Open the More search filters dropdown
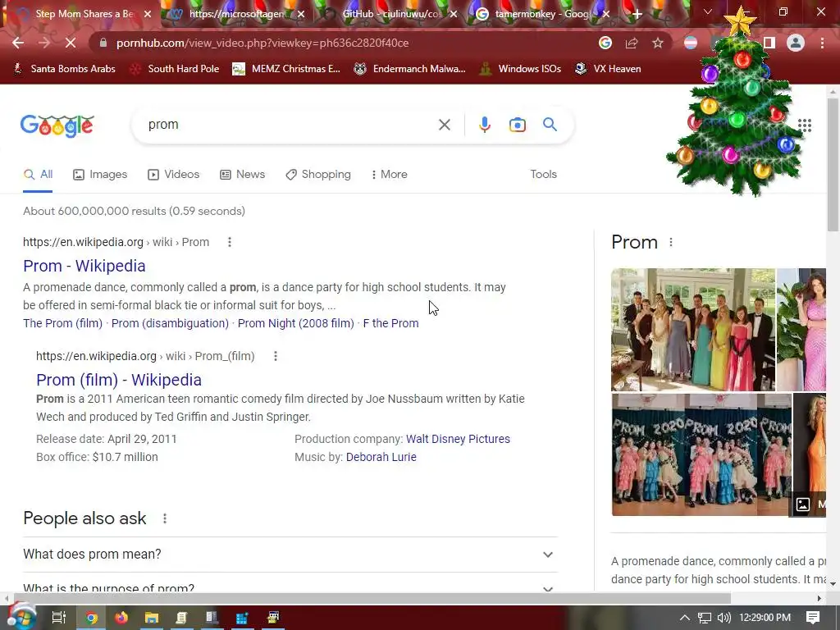The image size is (840, 630). point(389,175)
